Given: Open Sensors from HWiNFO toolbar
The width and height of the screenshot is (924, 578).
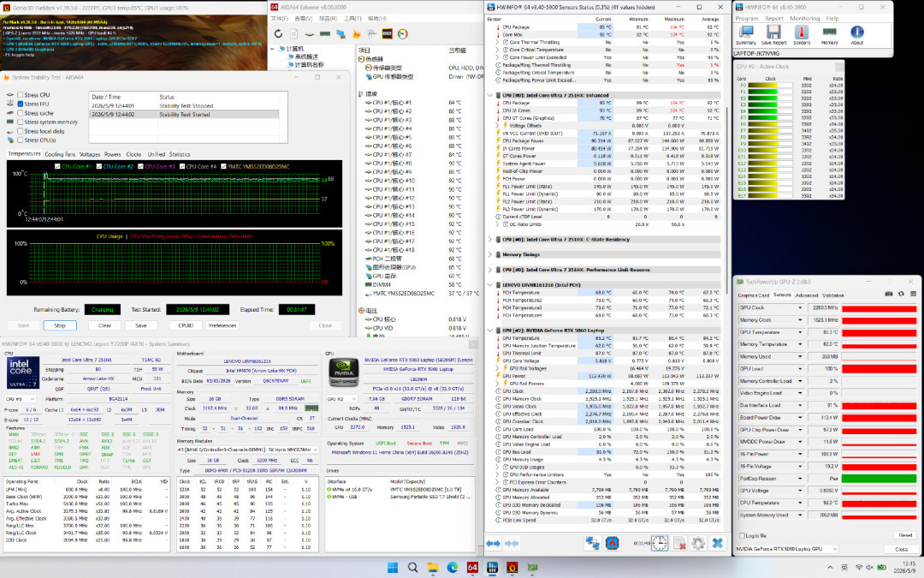Looking at the screenshot, I should 802,35.
